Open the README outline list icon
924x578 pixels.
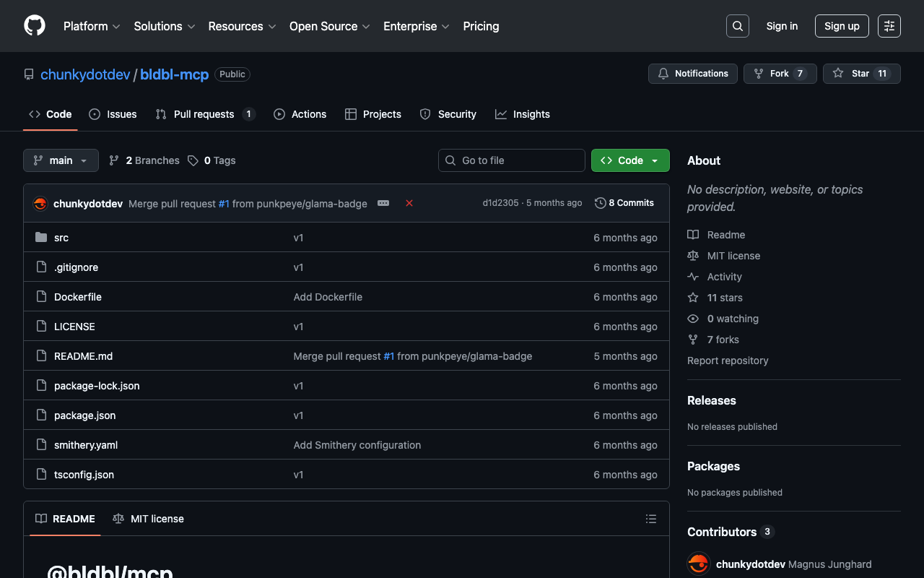(650, 519)
